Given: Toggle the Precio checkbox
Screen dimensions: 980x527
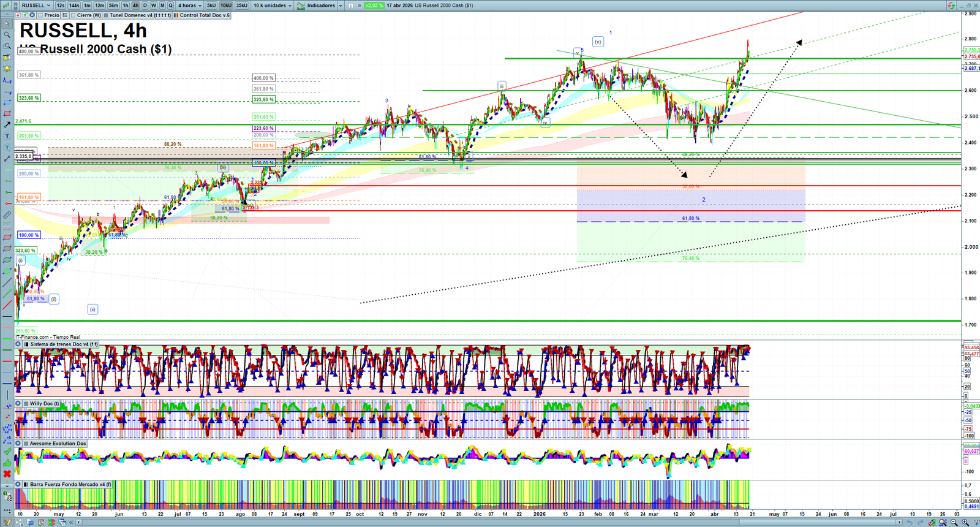Looking at the screenshot, I should point(40,15).
